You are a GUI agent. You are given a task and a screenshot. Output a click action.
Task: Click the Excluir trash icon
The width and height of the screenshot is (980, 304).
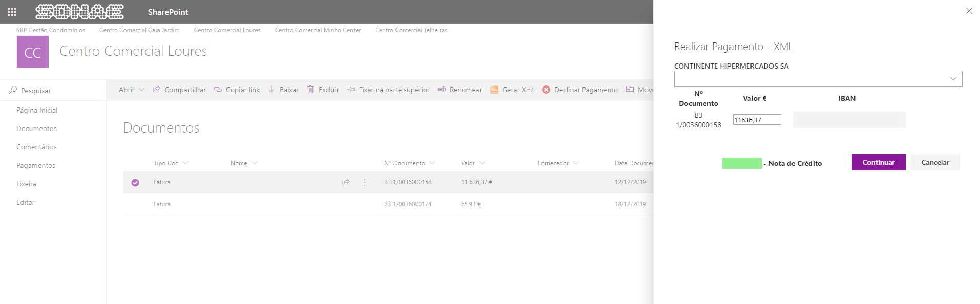[310, 90]
